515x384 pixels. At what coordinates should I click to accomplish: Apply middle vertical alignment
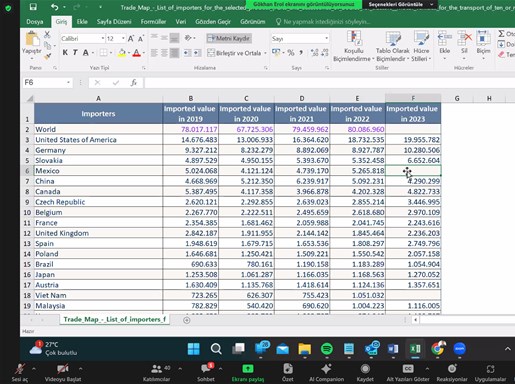164,38
